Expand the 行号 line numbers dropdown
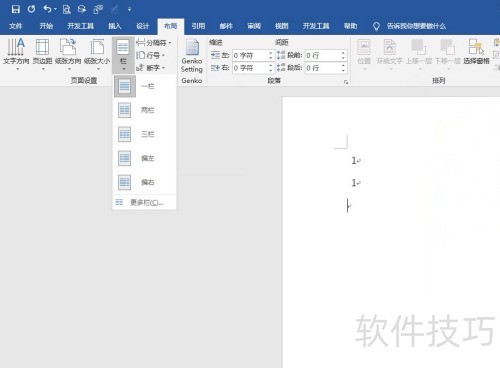Screen dimensions: 500x368 click(x=151, y=55)
